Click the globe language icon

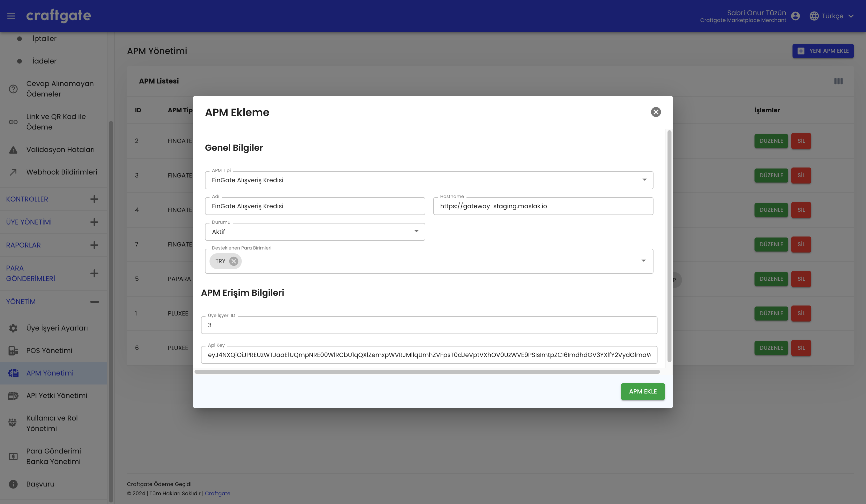(814, 16)
